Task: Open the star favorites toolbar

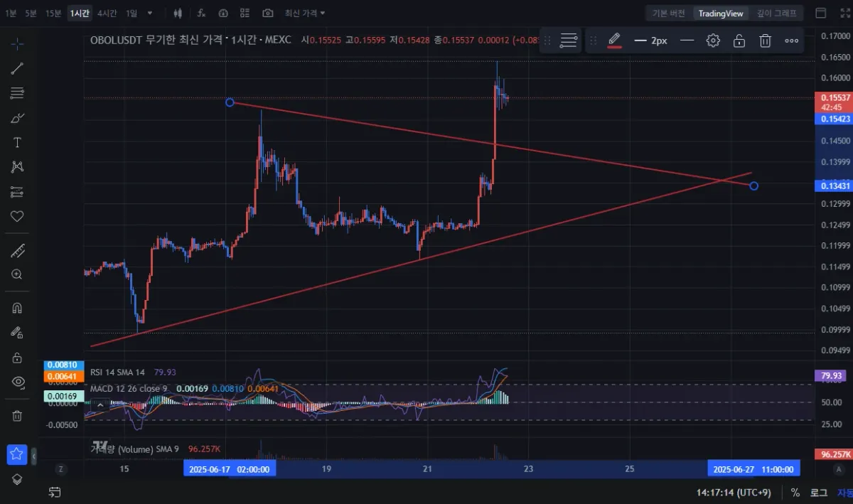Action: 17,454
